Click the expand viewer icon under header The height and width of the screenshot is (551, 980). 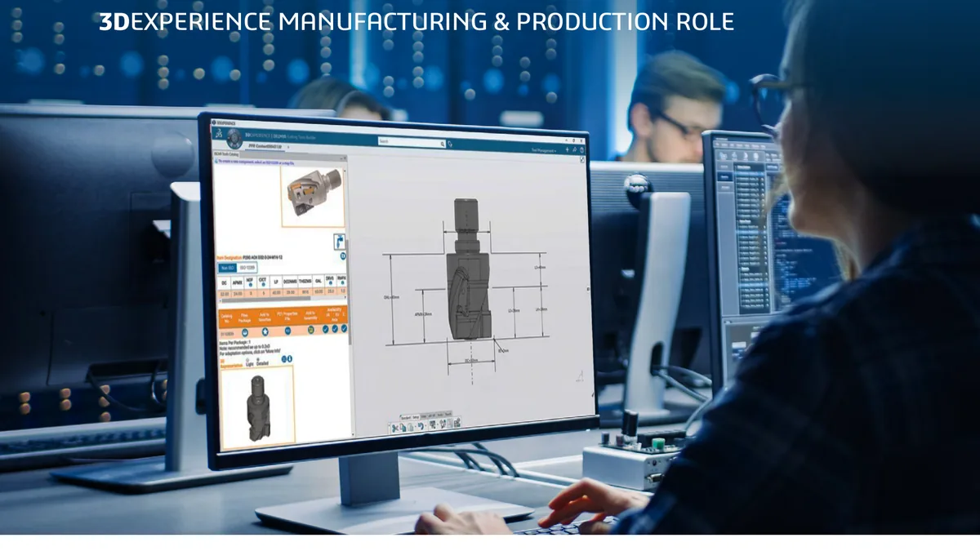coord(582,160)
